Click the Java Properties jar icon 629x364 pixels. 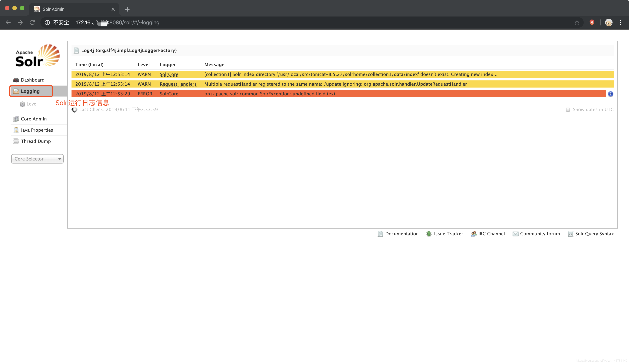(16, 130)
